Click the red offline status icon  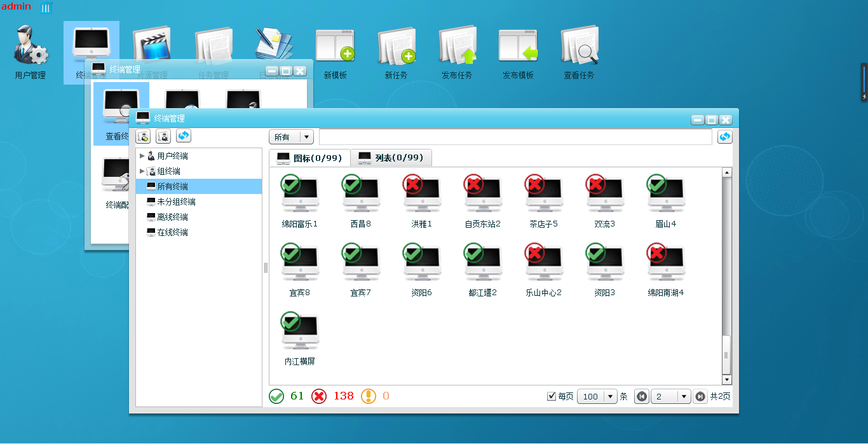pos(319,396)
